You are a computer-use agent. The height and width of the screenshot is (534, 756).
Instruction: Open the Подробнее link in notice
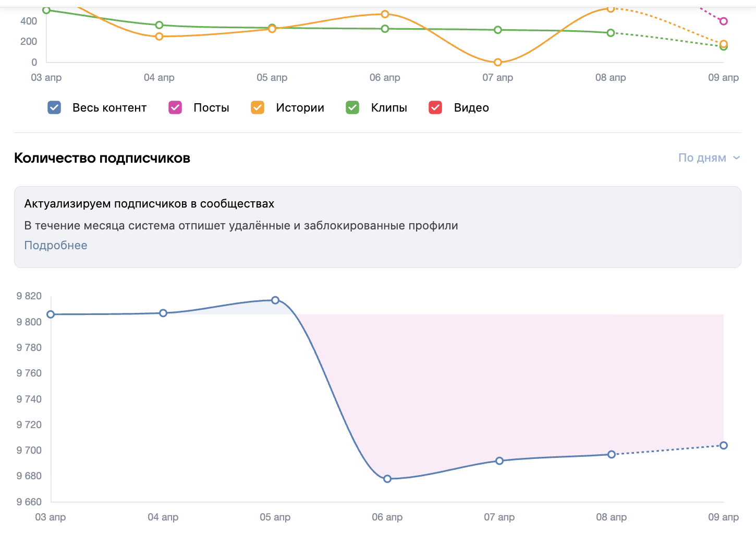[x=56, y=245]
